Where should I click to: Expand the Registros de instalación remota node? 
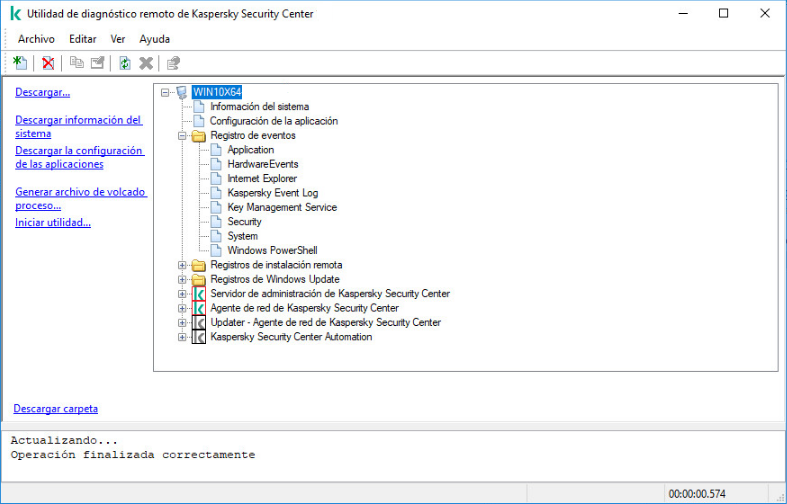182,265
